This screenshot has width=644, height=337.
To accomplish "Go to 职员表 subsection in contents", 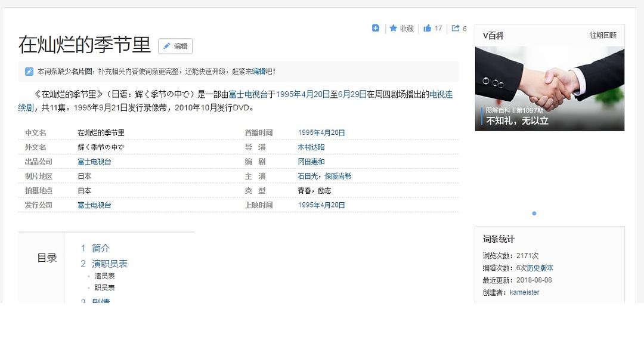I will pos(104,287).
